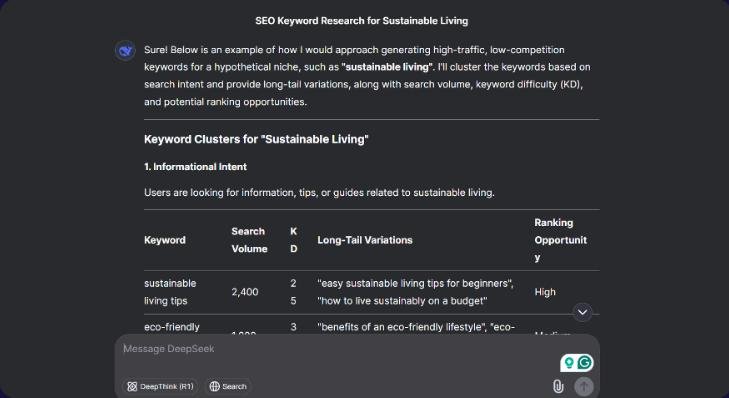Click the sustainable living tips keyword cell

pos(170,292)
